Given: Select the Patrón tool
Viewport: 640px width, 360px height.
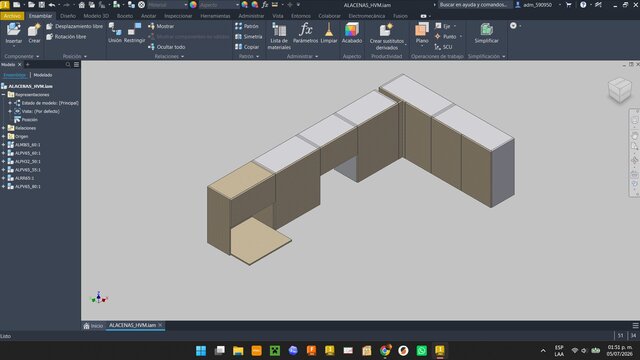Looking at the screenshot, I should 247,26.
